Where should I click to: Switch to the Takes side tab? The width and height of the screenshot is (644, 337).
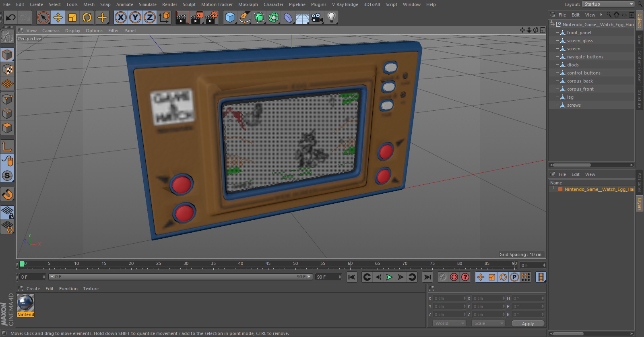639,39
